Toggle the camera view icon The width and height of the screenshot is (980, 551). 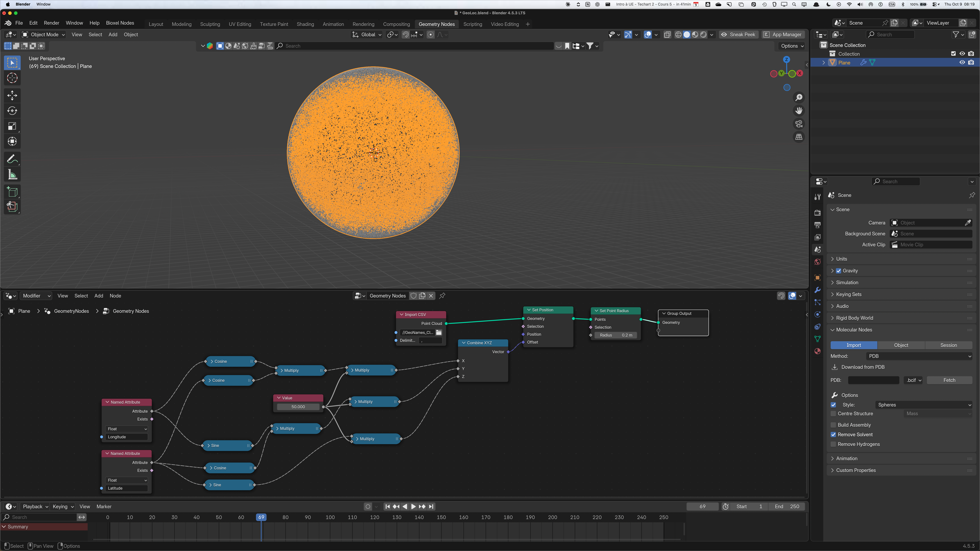[x=799, y=124]
